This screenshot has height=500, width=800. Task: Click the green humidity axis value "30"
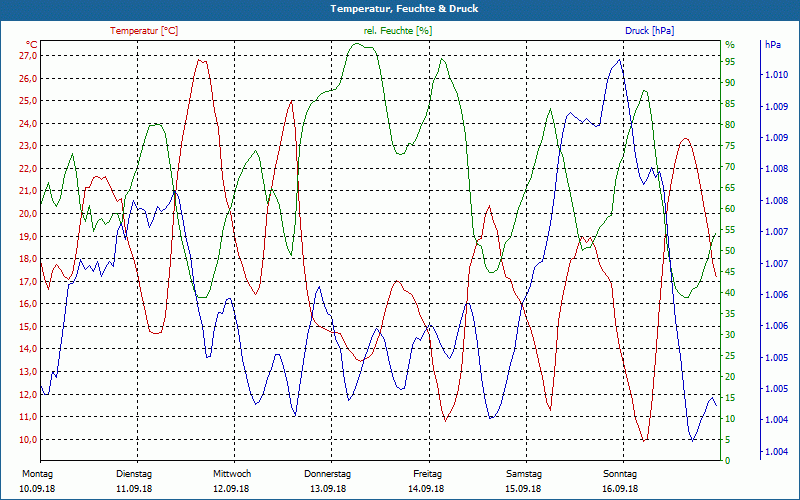(730, 335)
